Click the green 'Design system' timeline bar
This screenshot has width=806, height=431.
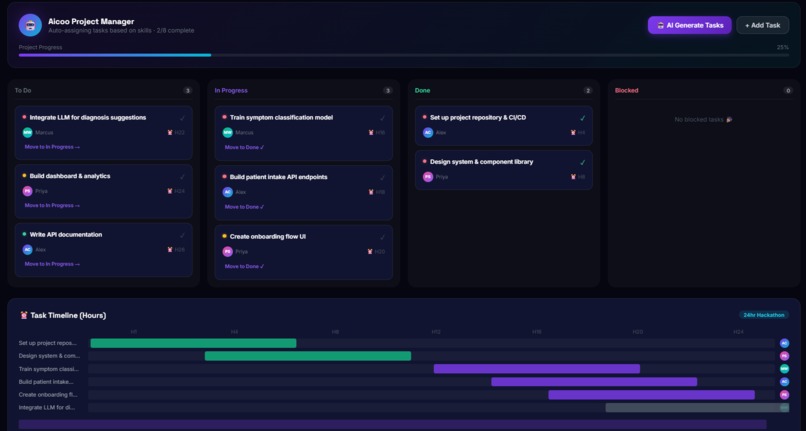[308, 356]
